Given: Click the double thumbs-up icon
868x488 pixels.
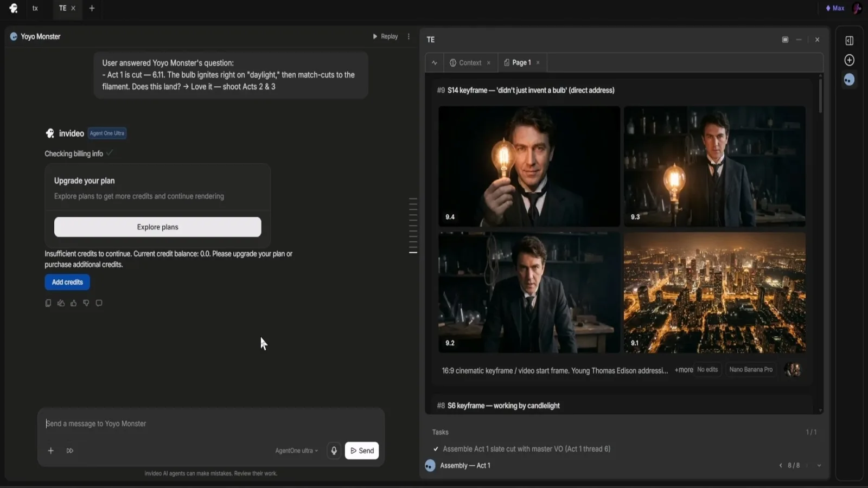Looking at the screenshot, I should [61, 303].
